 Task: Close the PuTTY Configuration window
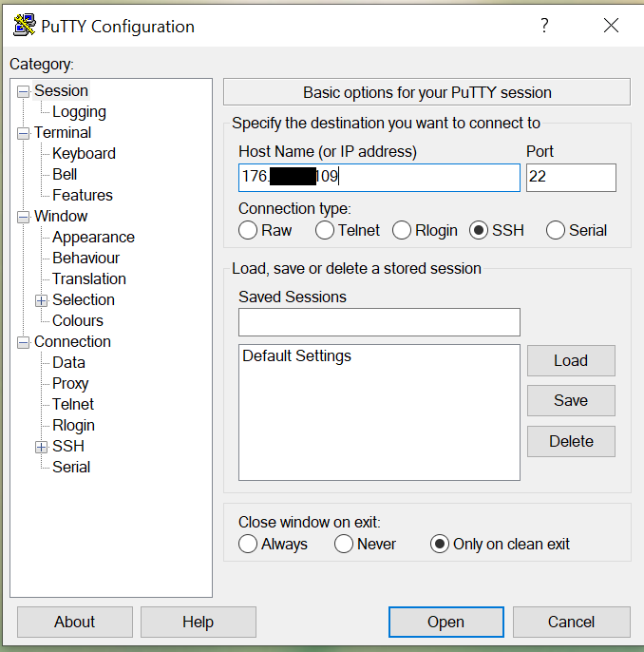[x=611, y=26]
